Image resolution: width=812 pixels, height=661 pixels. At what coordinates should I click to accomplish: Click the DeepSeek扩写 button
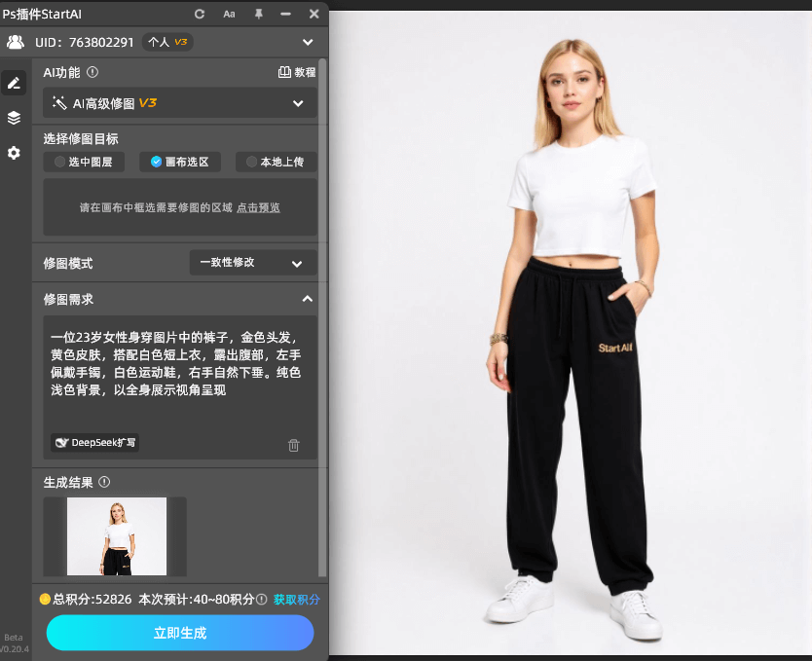click(x=95, y=443)
